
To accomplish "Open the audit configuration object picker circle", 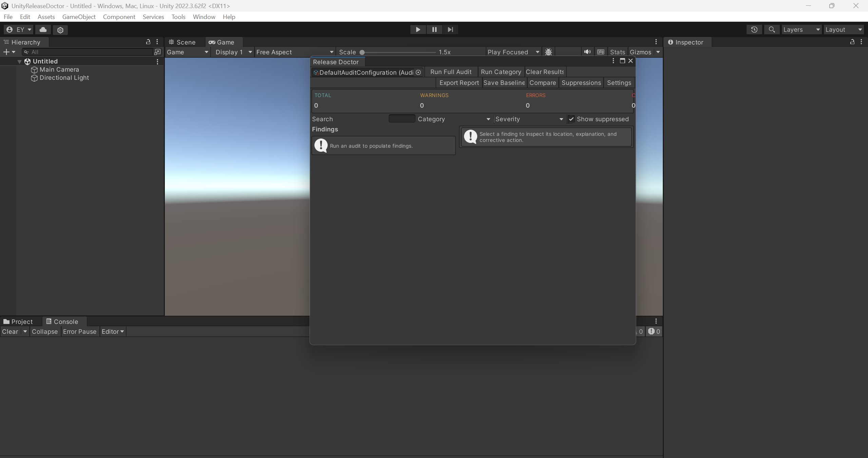I will [418, 72].
